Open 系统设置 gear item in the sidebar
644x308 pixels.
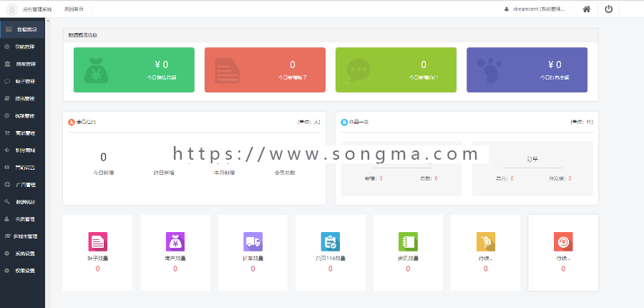[22, 254]
